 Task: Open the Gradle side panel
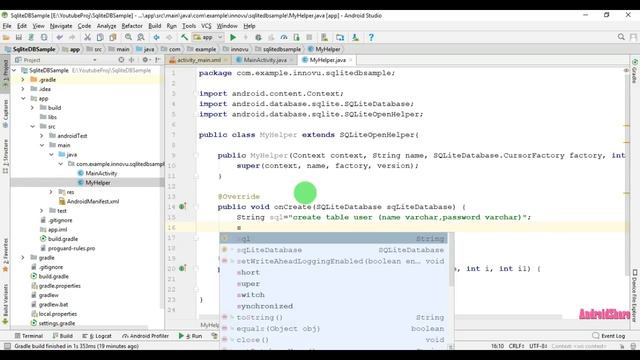[x=635, y=71]
